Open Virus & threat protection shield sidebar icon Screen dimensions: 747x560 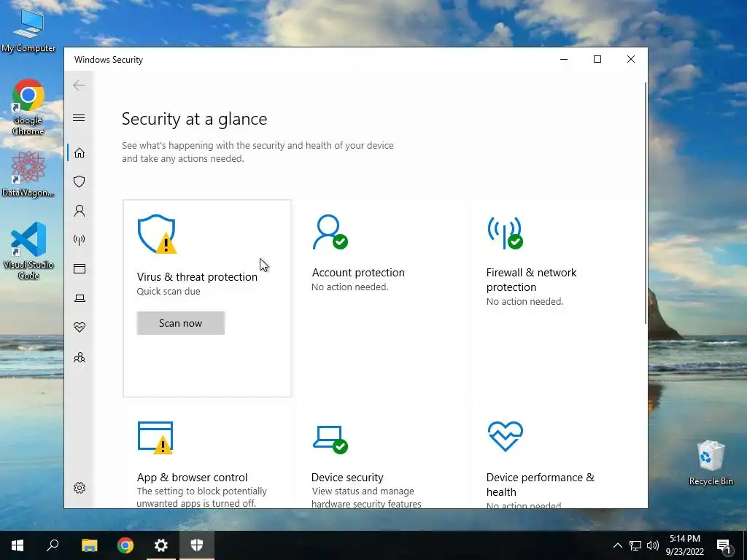click(80, 182)
